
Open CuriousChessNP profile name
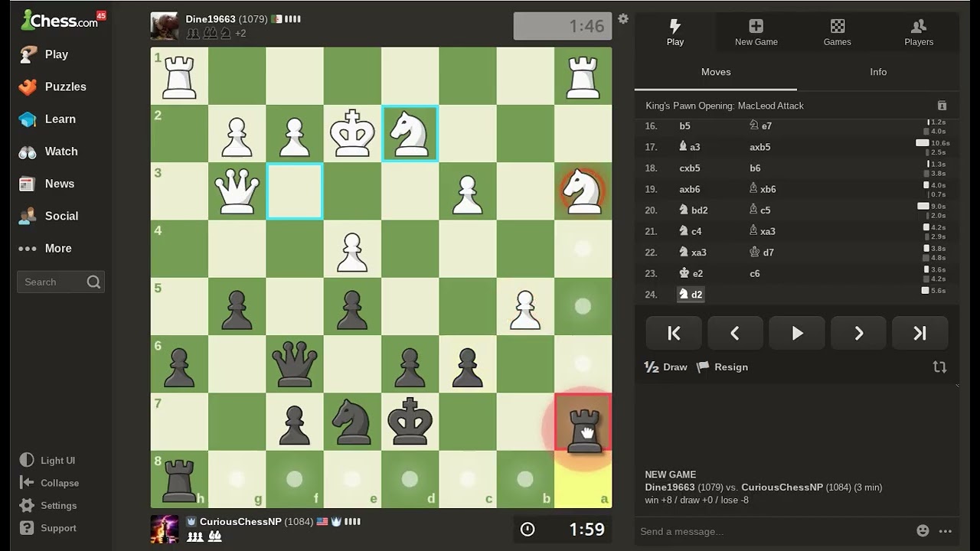(240, 522)
